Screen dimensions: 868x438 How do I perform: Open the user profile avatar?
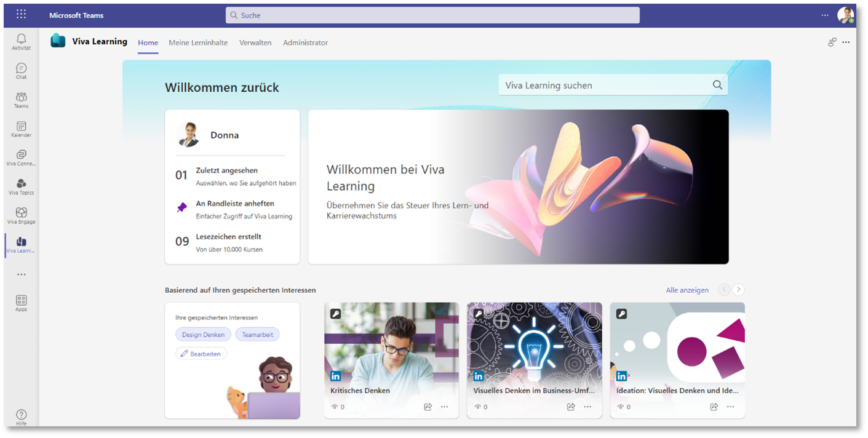click(846, 15)
